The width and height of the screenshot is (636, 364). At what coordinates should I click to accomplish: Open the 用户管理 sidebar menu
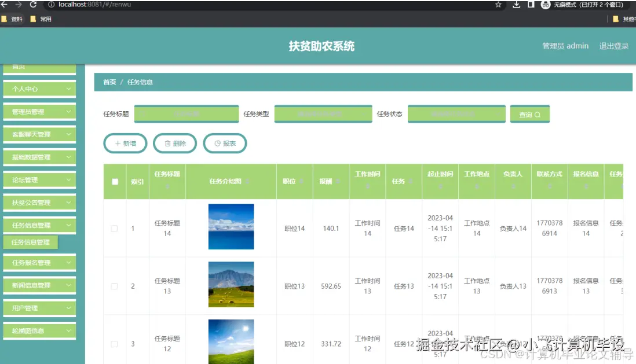(x=39, y=308)
